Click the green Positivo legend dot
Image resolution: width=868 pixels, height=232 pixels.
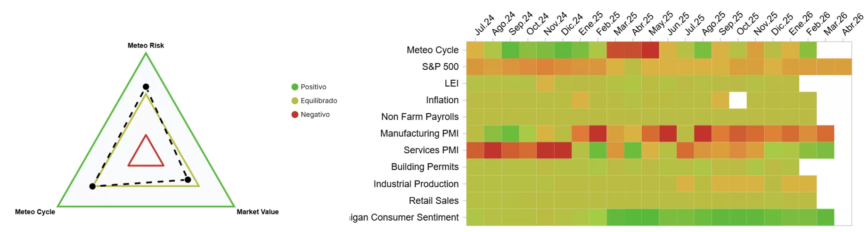pos(295,87)
